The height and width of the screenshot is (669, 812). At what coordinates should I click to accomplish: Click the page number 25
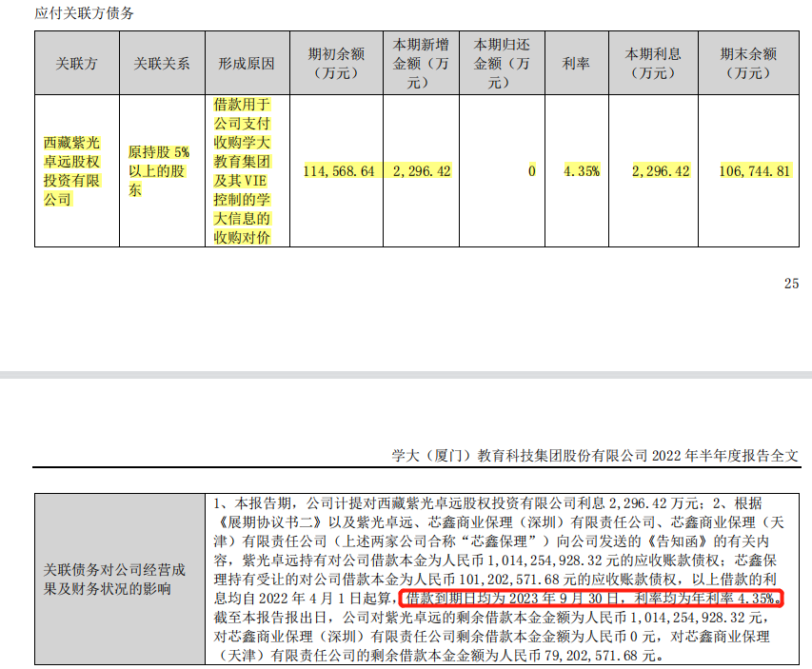pos(790,284)
